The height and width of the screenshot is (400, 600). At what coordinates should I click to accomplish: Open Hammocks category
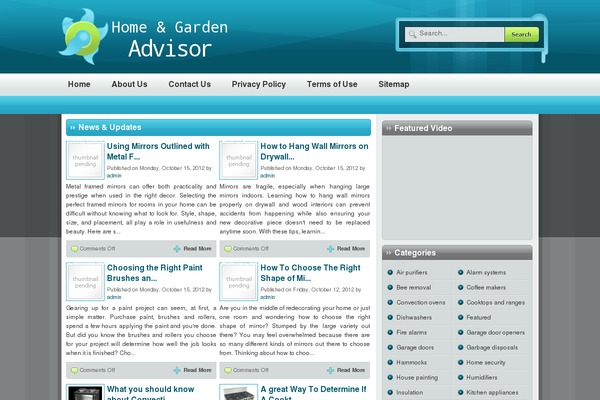[412, 362]
